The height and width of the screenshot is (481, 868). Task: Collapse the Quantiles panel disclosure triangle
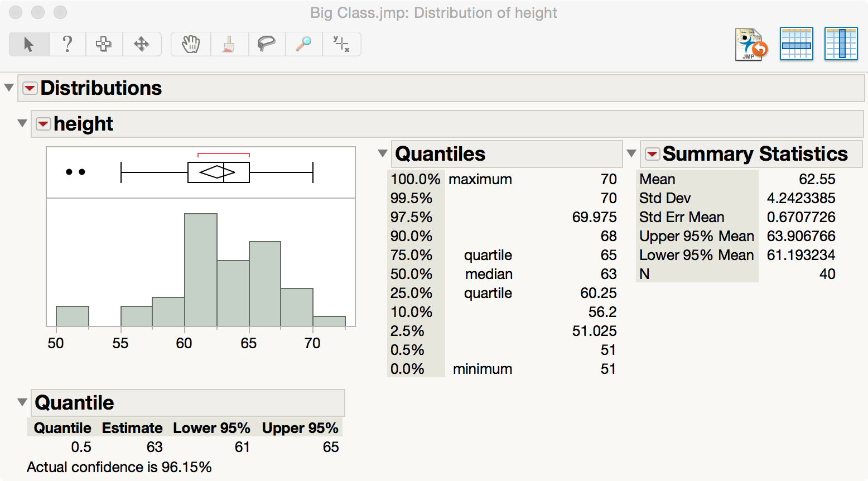(x=382, y=153)
